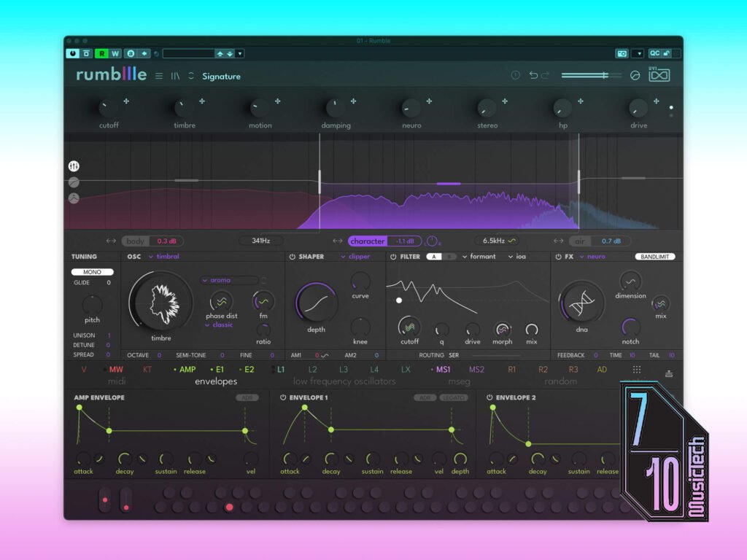Select the body band button
The width and height of the screenshot is (747, 560).
click(135, 241)
